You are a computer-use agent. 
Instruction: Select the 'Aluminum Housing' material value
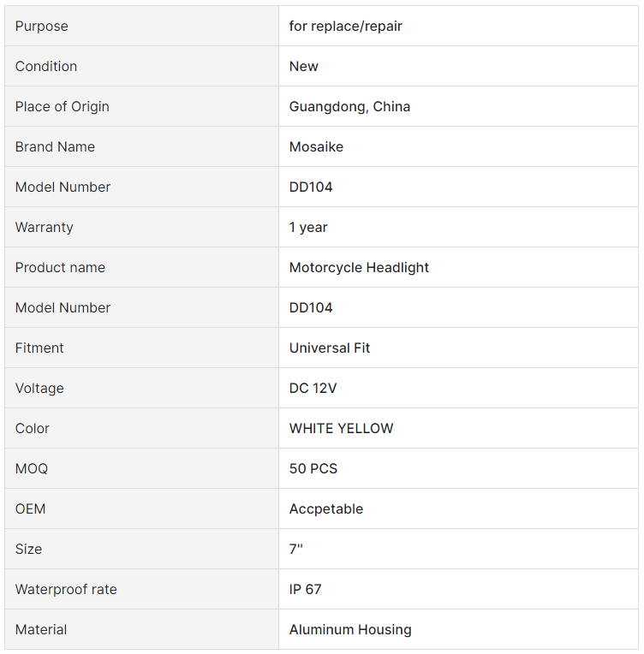(350, 629)
